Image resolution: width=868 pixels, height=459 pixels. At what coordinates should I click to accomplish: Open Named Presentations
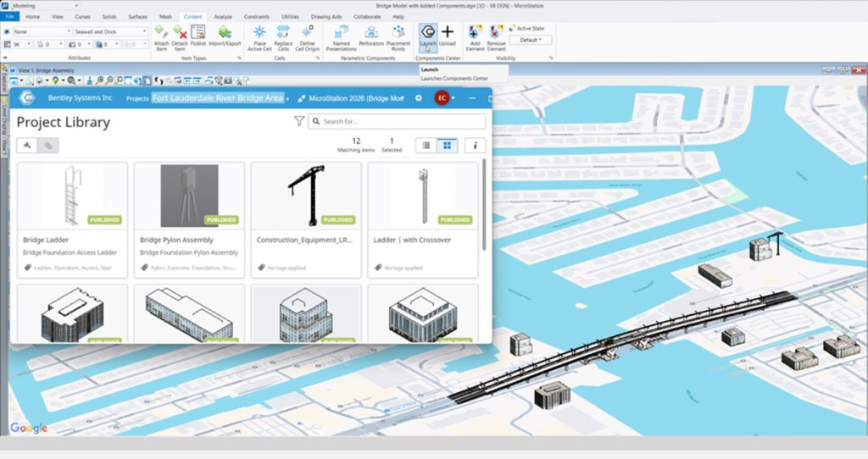341,32
